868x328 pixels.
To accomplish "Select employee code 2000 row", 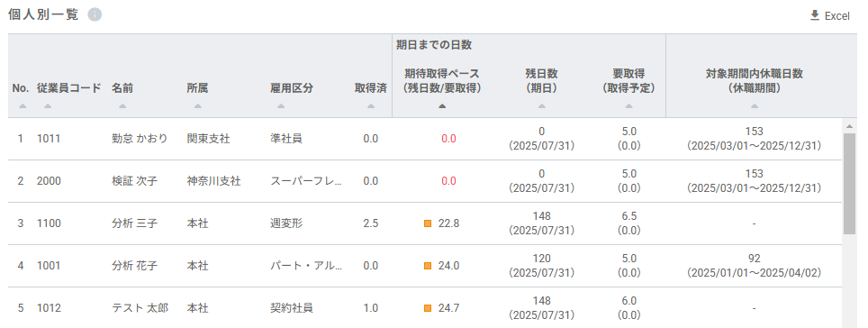I will click(x=425, y=181).
